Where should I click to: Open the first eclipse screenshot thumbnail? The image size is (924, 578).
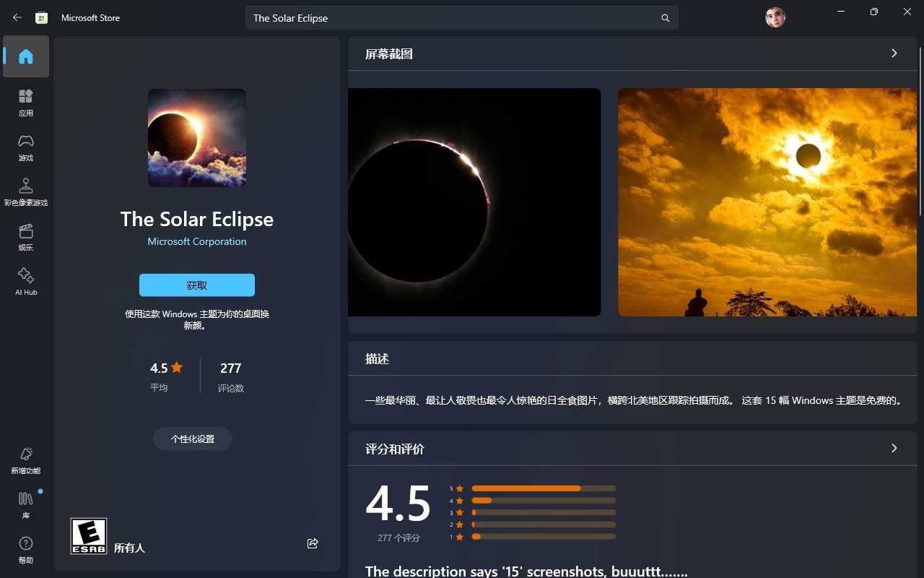pyautogui.click(x=474, y=202)
